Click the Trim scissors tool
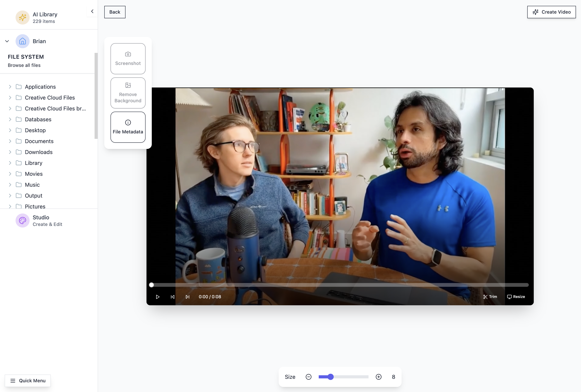 (490, 297)
